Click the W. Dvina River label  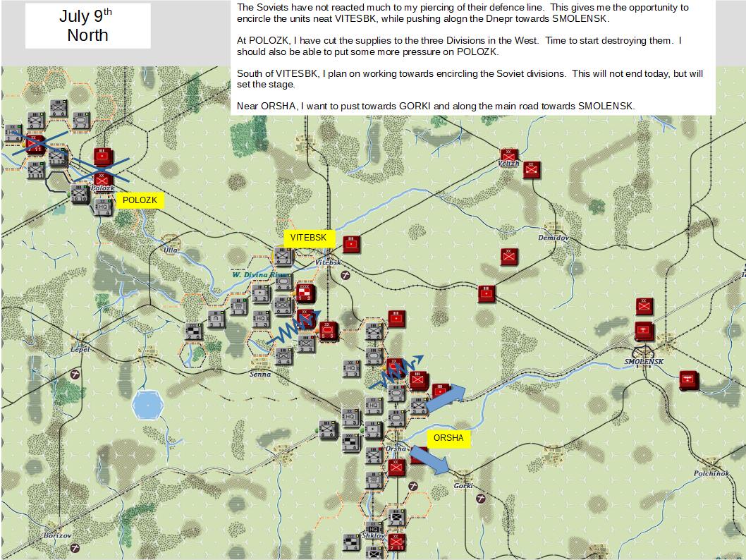point(261,275)
